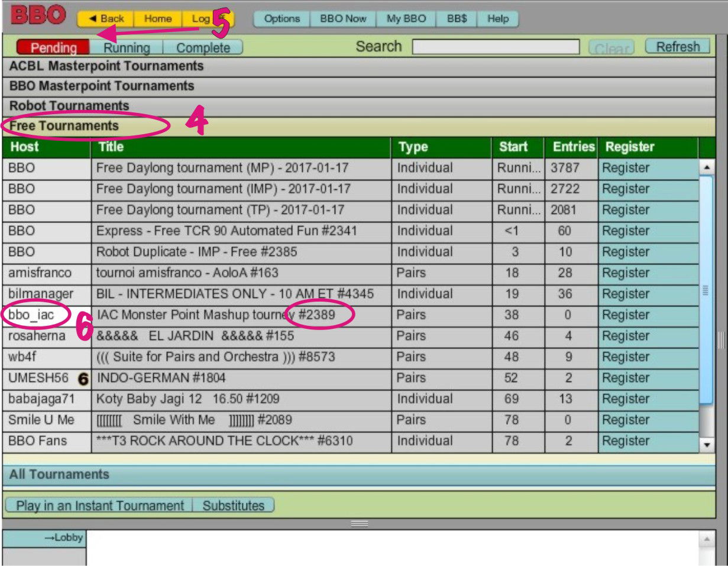Expand BBO Masterpoint Tournaments section
Image resolution: width=728 pixels, height=566 pixels.
pos(358,86)
